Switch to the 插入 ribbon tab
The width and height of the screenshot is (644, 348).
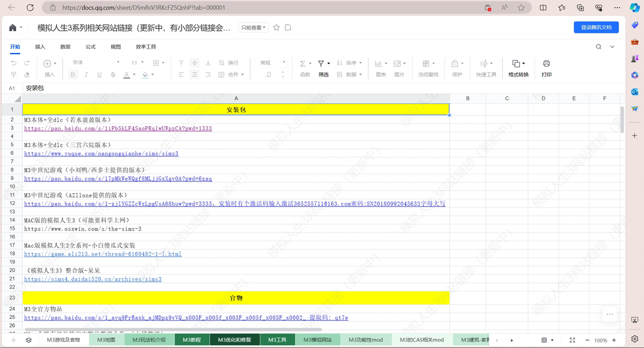pyautogui.click(x=40, y=47)
